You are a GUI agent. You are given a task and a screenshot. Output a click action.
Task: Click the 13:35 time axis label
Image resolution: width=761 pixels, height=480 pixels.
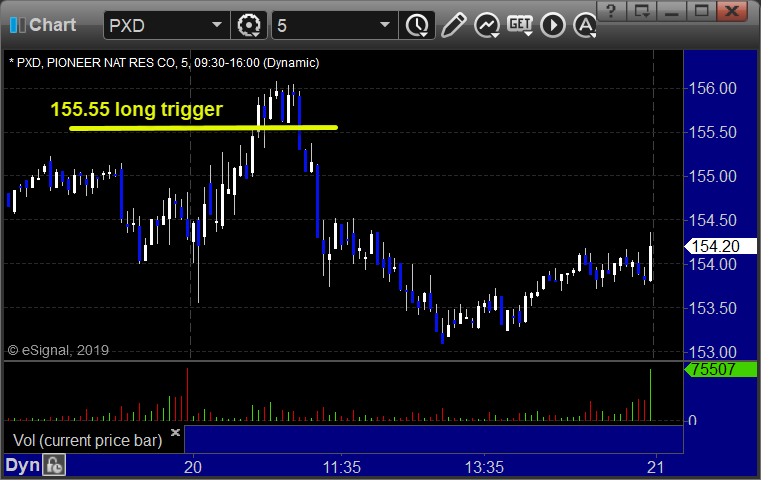point(484,467)
